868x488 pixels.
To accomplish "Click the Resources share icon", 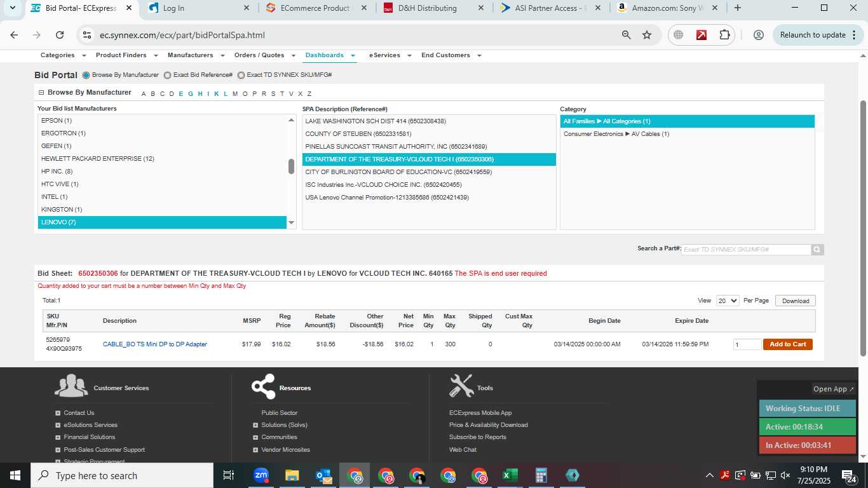I will (263, 386).
